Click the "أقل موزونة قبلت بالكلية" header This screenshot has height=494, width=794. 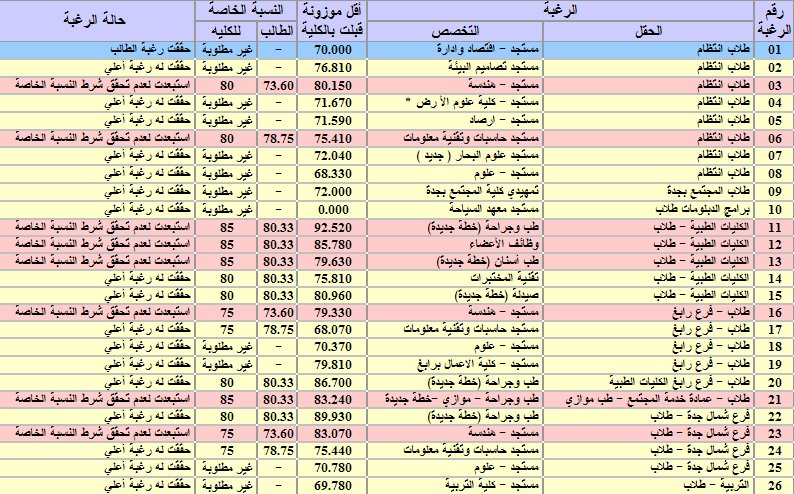coord(331,20)
